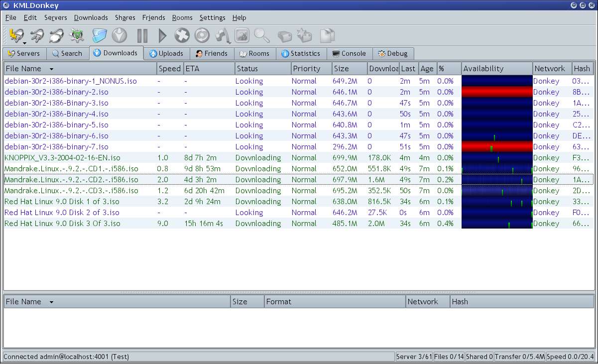This screenshot has width=598, height=364.
Task: Click the grey star-burst toolbar icon
Action: (x=304, y=35)
